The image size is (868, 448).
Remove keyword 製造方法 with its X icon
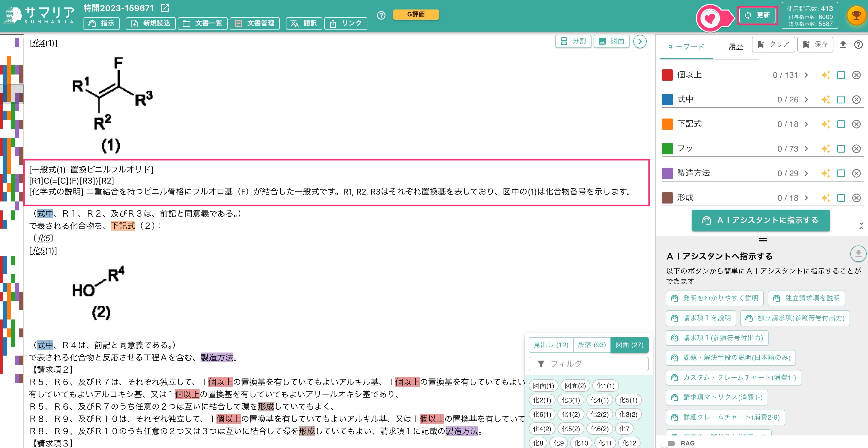point(856,173)
